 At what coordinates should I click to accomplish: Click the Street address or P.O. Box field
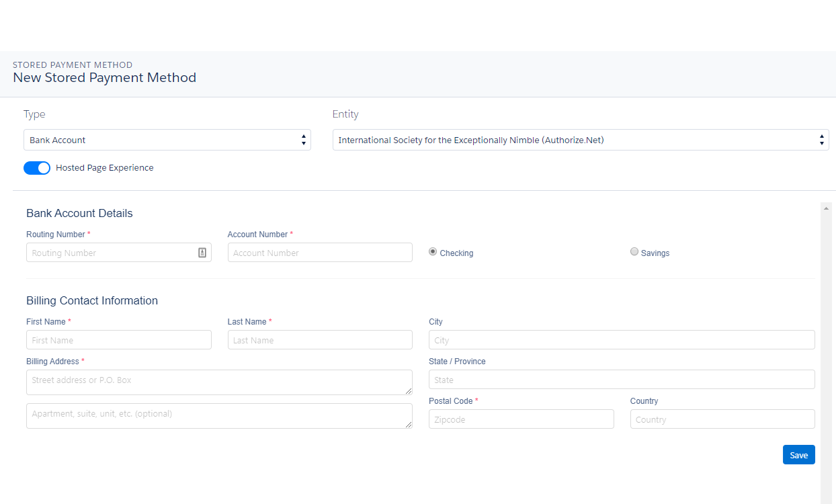pos(219,382)
